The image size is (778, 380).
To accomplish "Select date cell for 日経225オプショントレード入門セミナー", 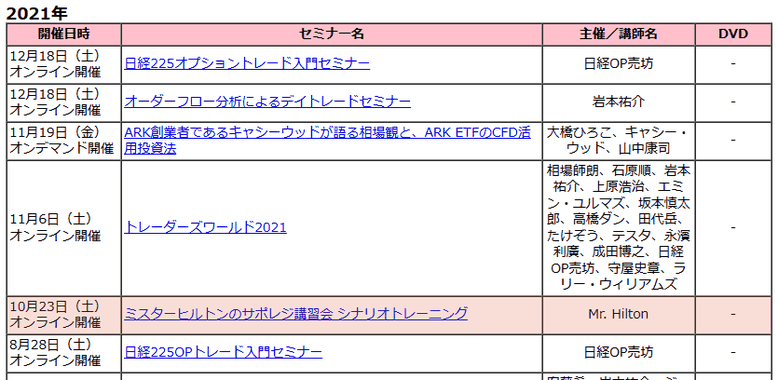I will [x=64, y=64].
